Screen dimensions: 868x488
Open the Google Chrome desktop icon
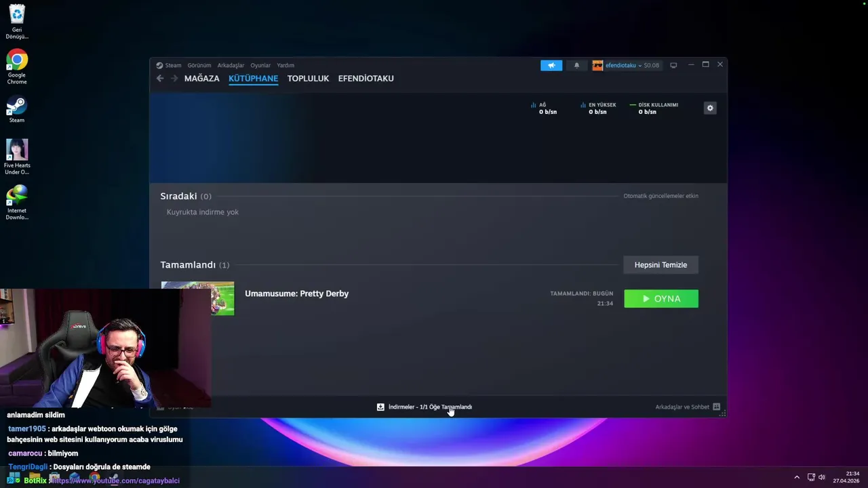point(17,67)
